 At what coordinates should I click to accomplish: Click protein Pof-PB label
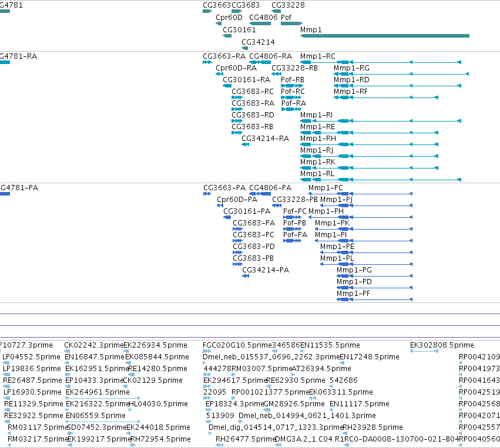(294, 223)
